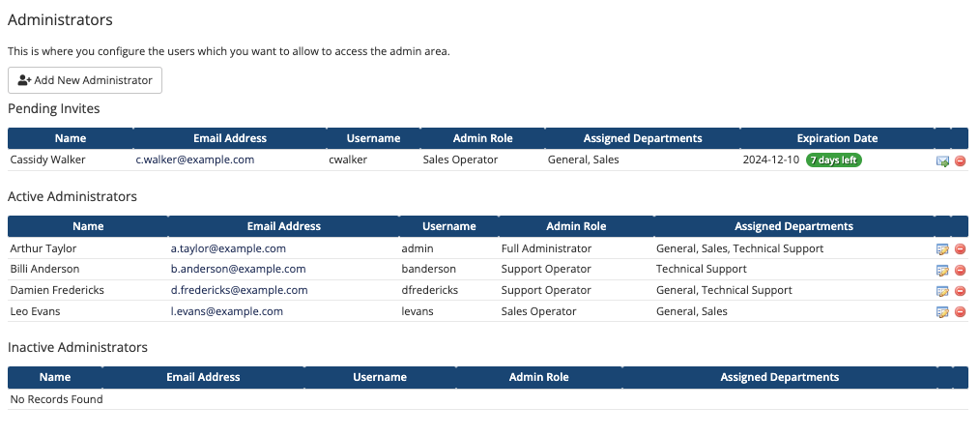The image size is (980, 436).
Task: Delete administrator Leo Evans
Action: coord(960,311)
